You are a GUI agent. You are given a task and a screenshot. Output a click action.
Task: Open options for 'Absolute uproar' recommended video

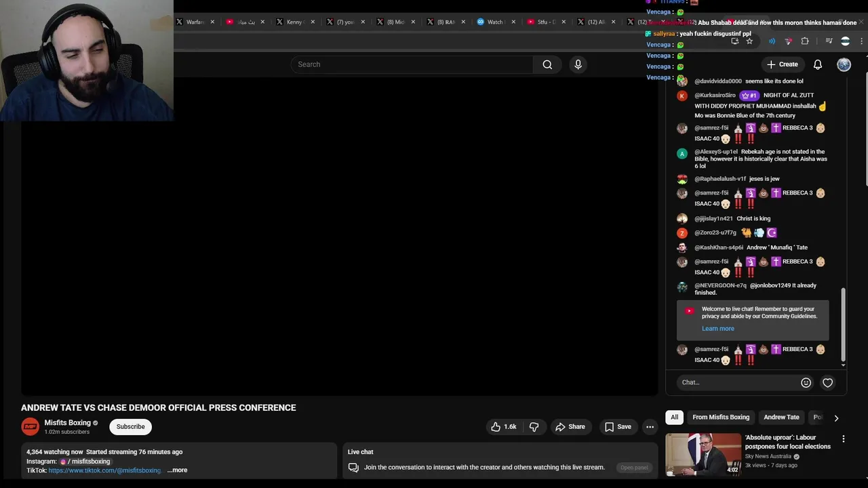coord(843,439)
